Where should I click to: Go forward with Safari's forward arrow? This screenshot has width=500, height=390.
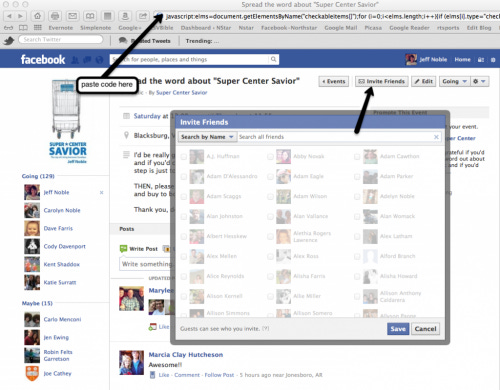coord(20,16)
